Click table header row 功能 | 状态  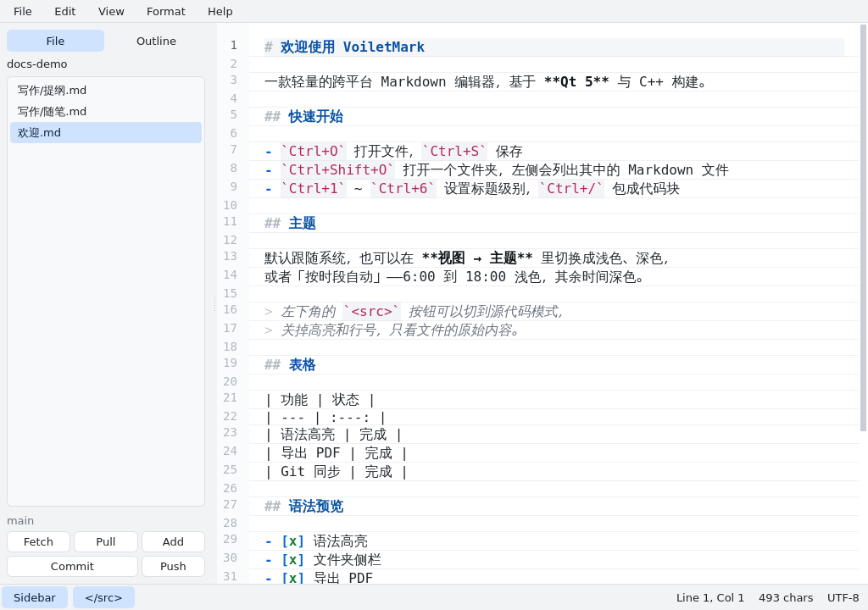(320, 400)
